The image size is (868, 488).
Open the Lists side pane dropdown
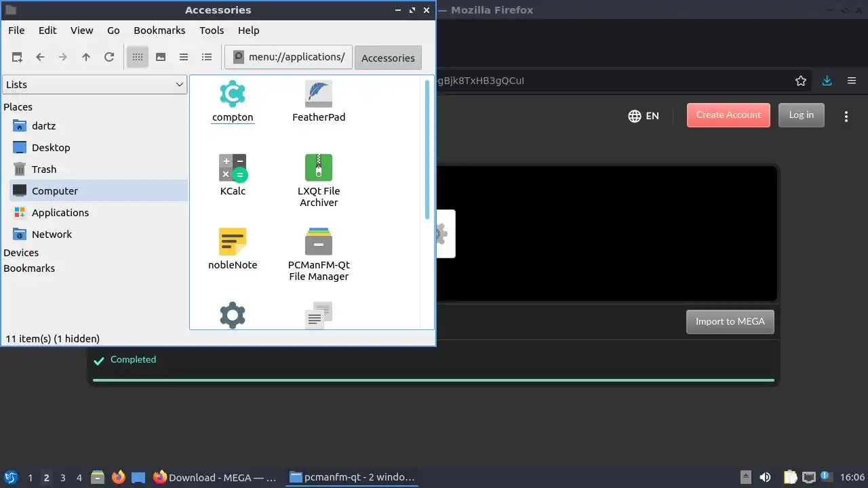tap(95, 85)
